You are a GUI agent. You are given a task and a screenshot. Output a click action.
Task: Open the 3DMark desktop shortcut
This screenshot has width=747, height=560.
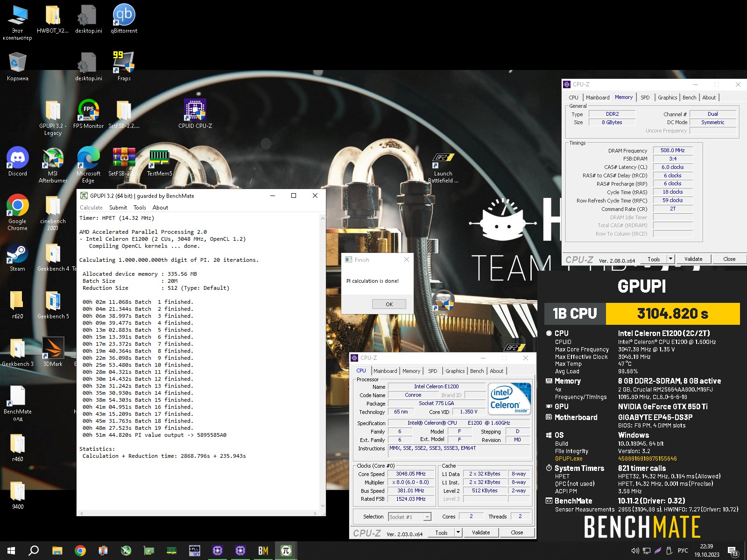(x=53, y=352)
